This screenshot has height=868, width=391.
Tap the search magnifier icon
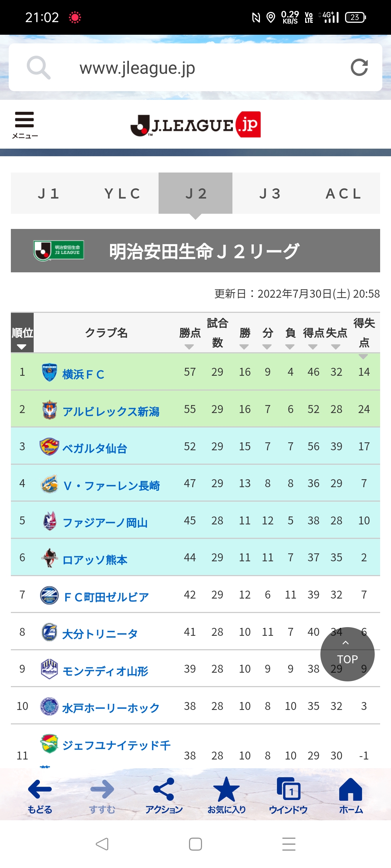(x=38, y=68)
